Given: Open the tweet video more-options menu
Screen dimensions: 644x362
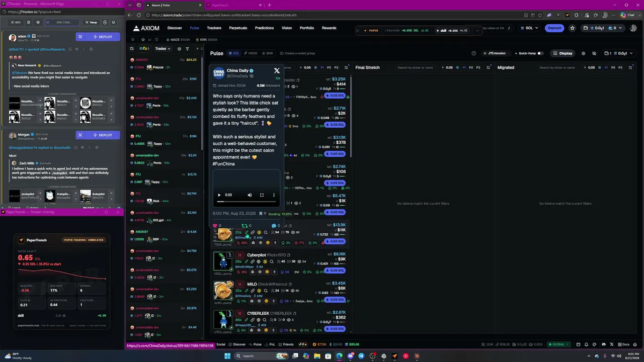Looking at the screenshot, I should [x=274, y=195].
